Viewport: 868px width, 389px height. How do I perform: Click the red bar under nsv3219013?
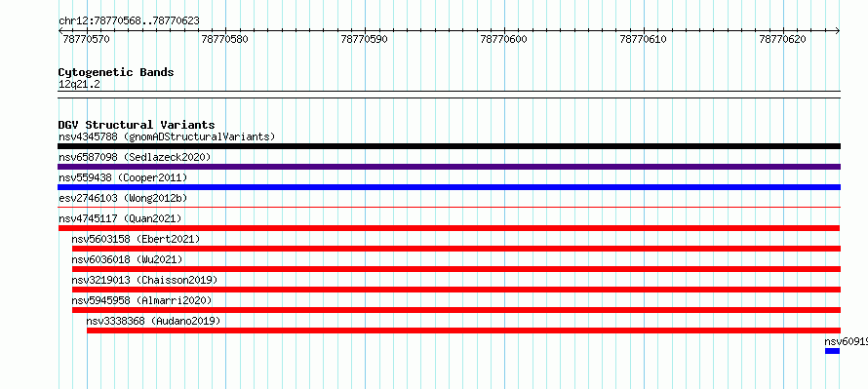[x=456, y=290]
